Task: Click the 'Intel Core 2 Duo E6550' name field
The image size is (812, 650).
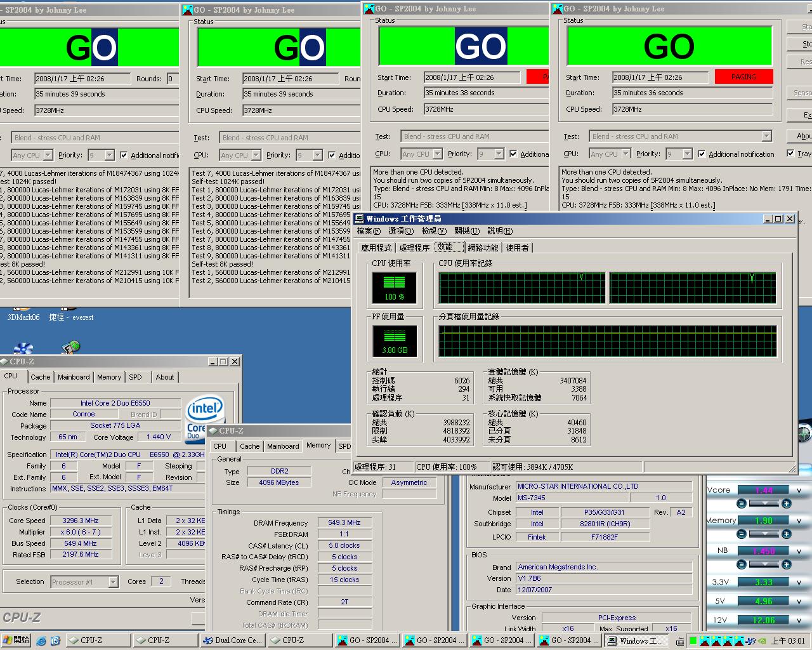Action: tap(115, 403)
